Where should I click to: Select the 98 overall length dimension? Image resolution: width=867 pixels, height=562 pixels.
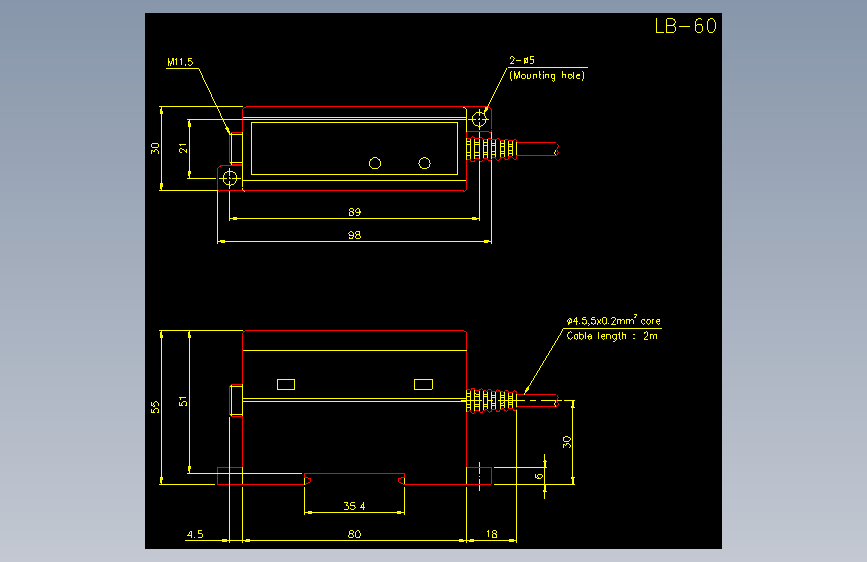tap(354, 235)
